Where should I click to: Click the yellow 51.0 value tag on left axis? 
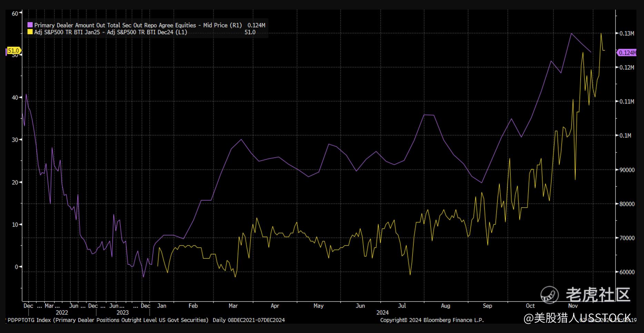(x=14, y=51)
